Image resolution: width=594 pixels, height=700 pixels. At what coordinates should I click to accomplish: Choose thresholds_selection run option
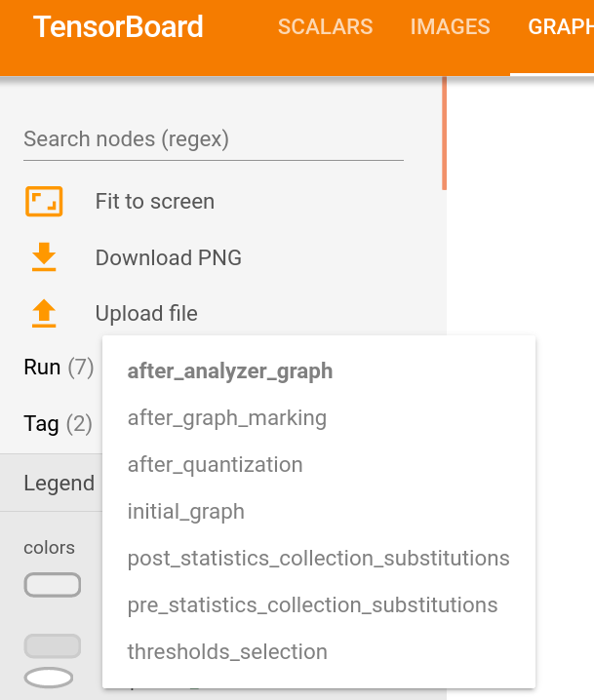pyautogui.click(x=319, y=652)
